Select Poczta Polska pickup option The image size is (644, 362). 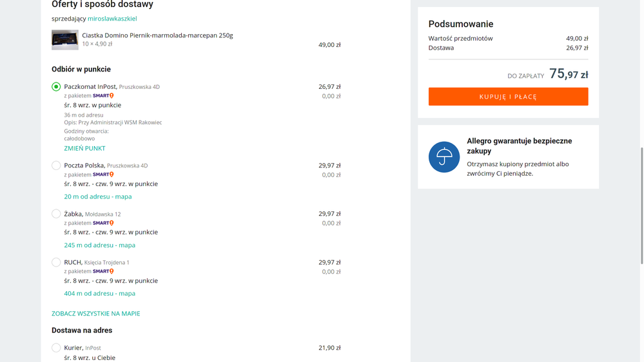[56, 166]
